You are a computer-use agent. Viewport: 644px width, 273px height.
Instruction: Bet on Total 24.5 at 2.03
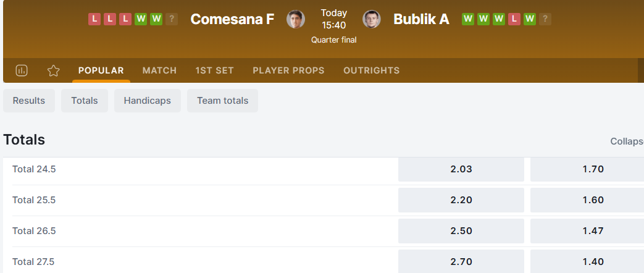click(461, 169)
